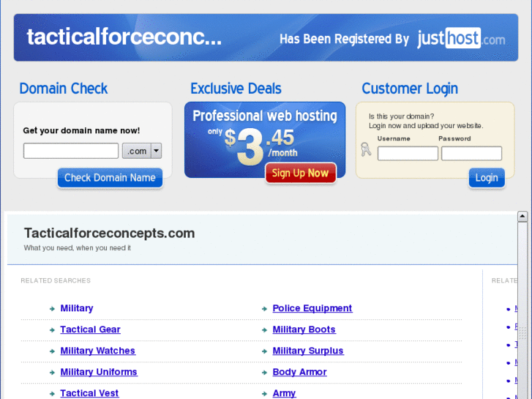Click the arrow bullet beside Police Equipment
This screenshot has width=532, height=399.
pos(265,309)
